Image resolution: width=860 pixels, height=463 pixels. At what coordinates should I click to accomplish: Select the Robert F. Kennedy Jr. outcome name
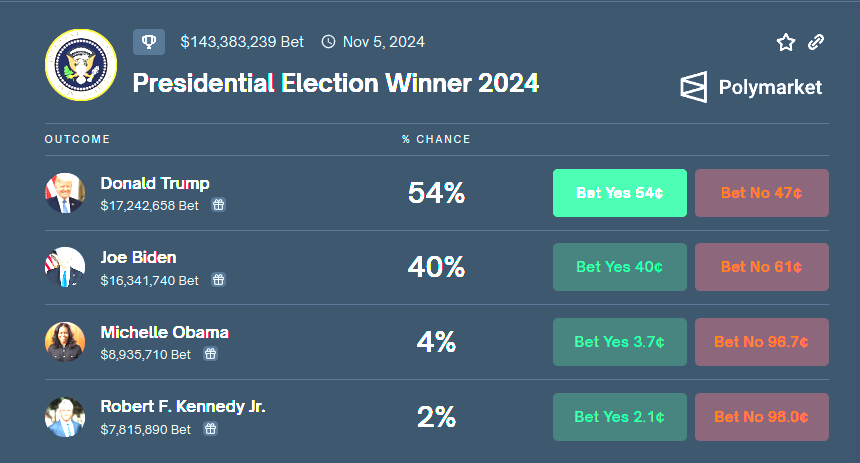183,407
